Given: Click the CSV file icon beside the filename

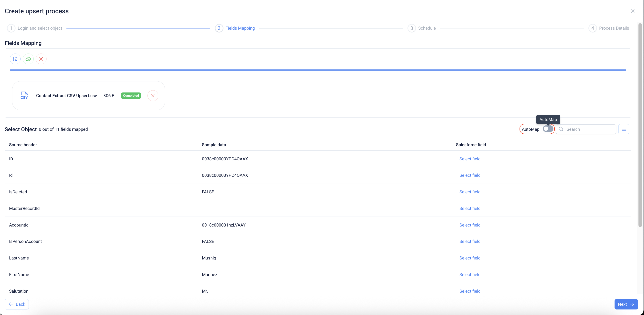Looking at the screenshot, I should (24, 95).
